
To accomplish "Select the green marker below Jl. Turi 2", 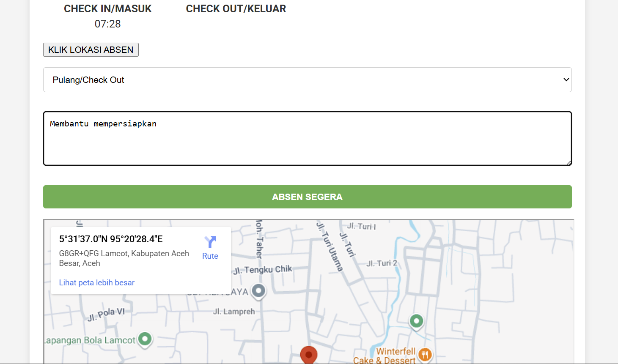I will point(416,321).
